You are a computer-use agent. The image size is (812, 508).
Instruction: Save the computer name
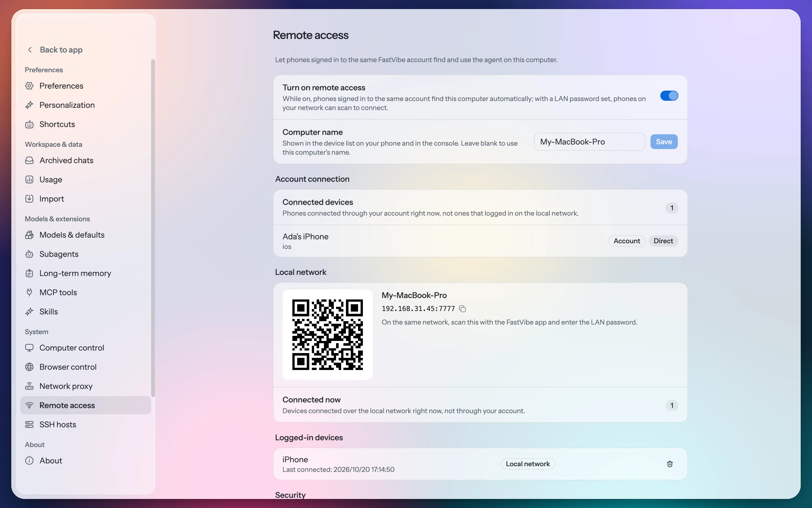coord(664,142)
